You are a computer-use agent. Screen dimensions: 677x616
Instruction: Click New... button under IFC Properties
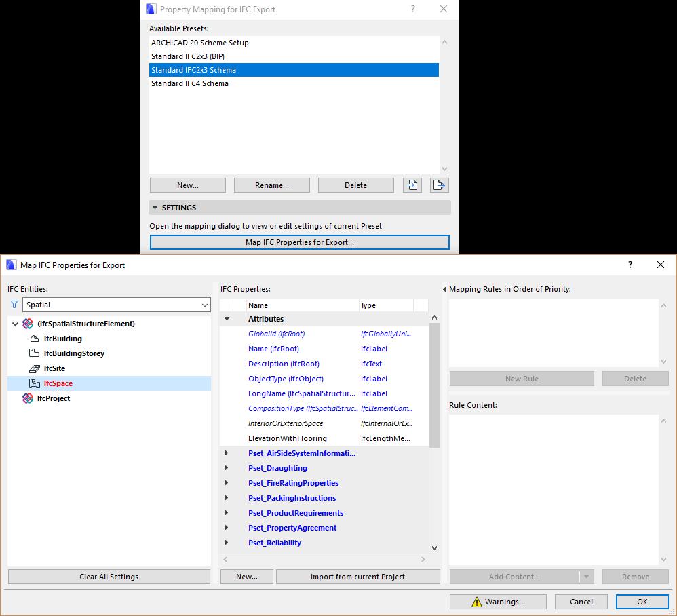247,576
